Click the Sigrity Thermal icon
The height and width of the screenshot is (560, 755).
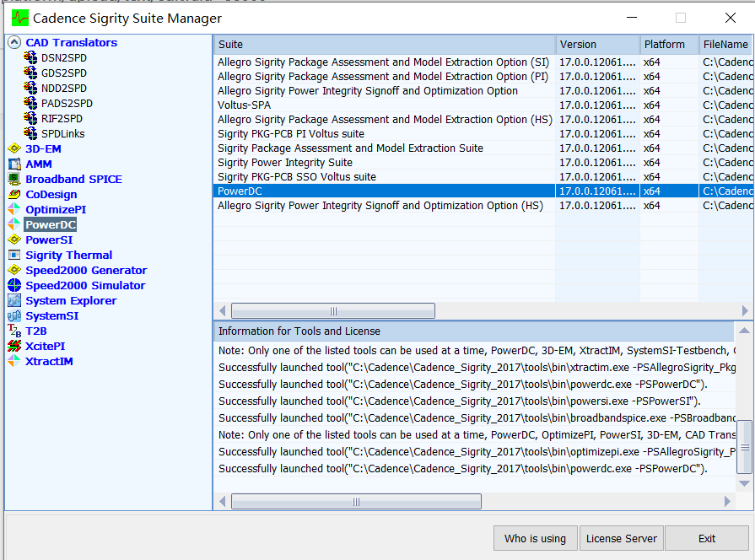(x=14, y=256)
